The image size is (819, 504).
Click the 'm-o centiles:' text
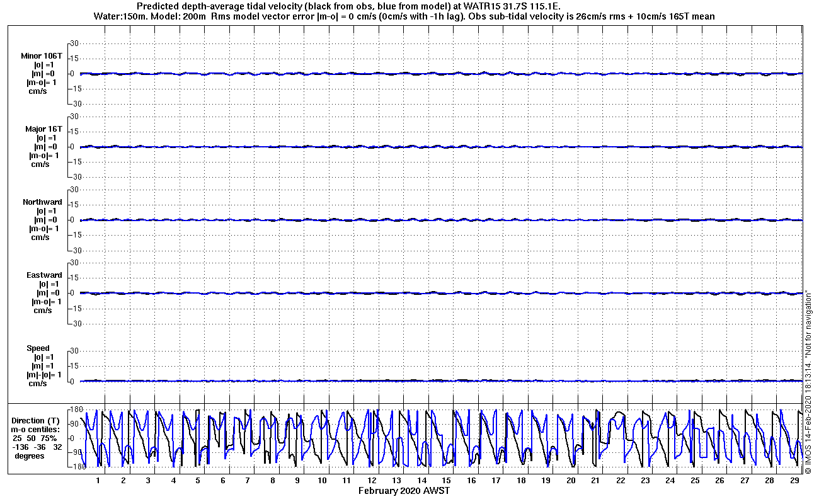point(37,429)
